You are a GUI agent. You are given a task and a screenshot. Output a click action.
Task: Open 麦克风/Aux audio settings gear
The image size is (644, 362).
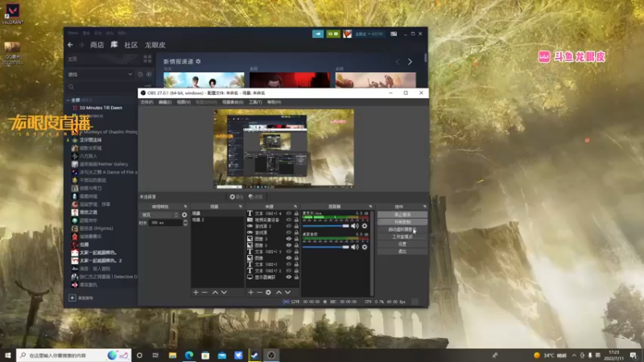(365, 226)
